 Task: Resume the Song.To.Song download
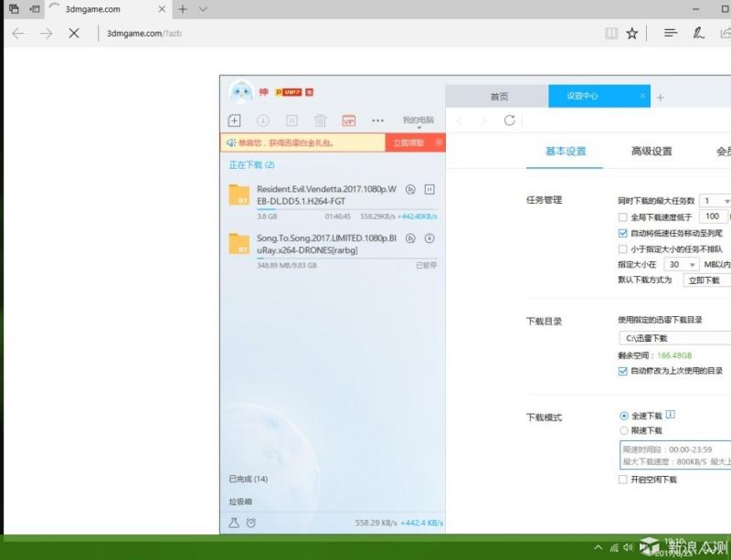[x=429, y=238]
